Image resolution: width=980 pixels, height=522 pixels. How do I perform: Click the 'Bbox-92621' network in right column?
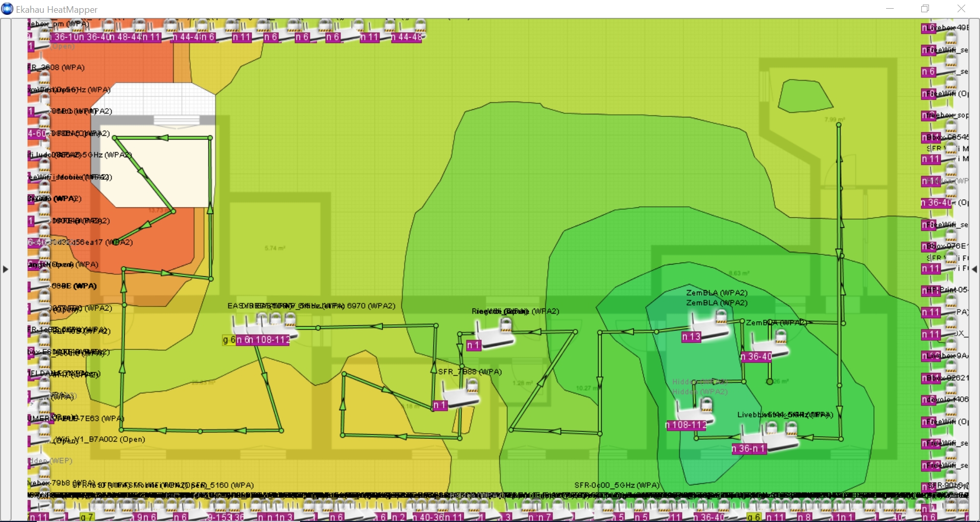[x=948, y=378]
